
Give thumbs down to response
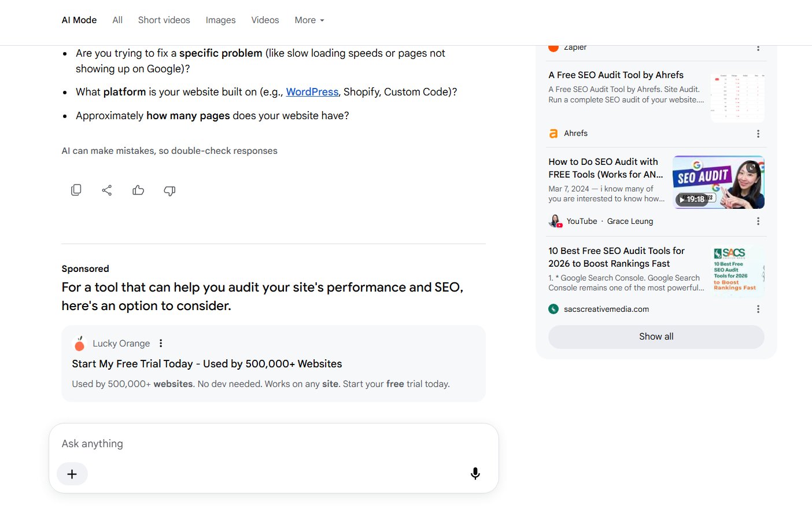click(169, 190)
